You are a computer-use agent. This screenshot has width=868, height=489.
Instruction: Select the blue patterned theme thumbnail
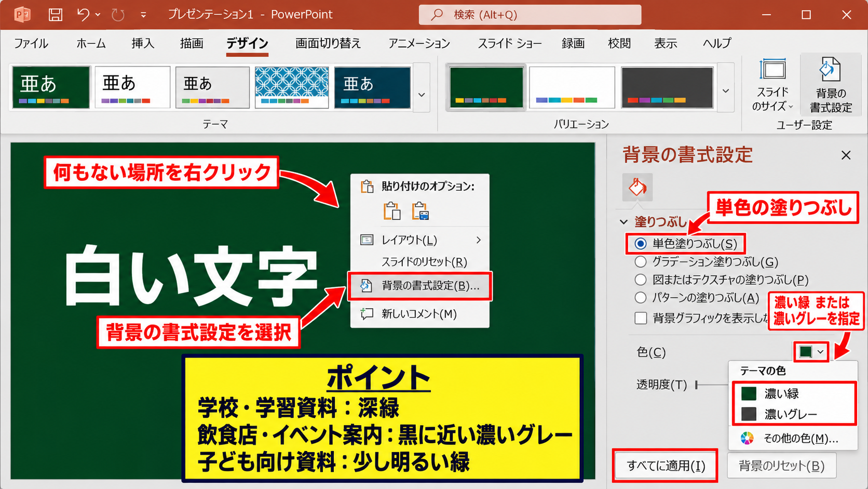pos(292,87)
